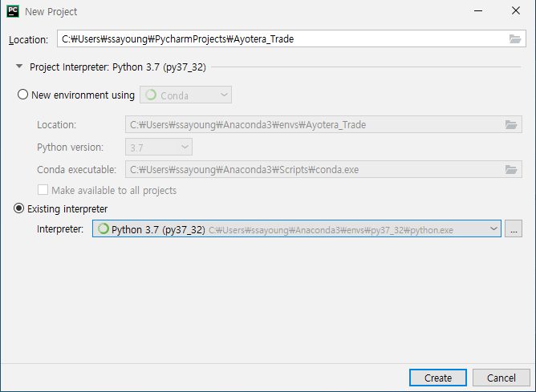Image resolution: width=536 pixels, height=392 pixels.
Task: Select New environment using radio button
Action: (22, 95)
